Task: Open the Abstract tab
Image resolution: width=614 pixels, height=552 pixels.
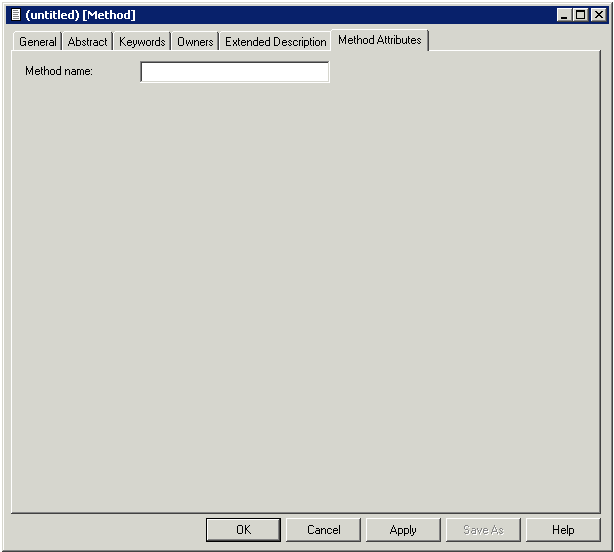Action: 87,42
